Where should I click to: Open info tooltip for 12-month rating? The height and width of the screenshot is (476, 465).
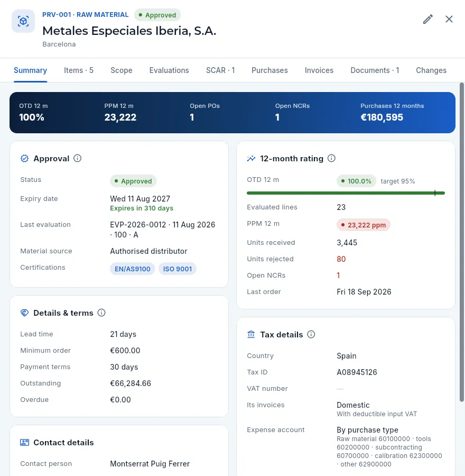pos(331,158)
